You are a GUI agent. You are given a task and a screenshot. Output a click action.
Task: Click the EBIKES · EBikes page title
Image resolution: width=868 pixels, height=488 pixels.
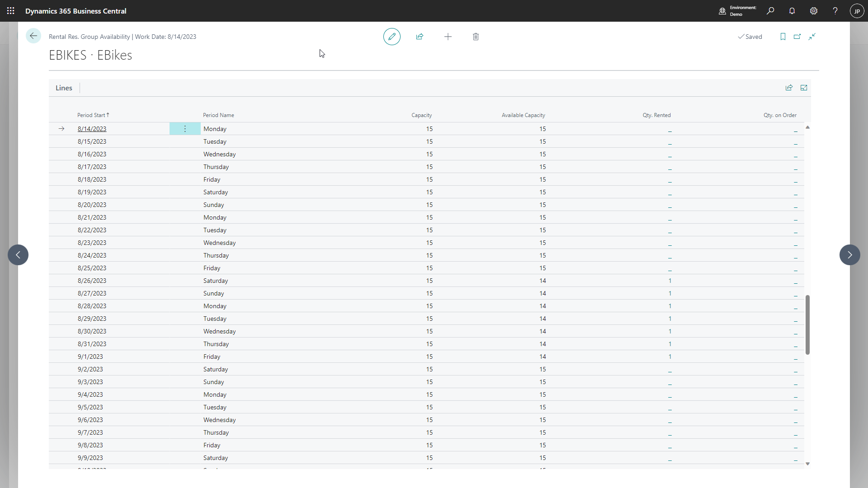[90, 55]
